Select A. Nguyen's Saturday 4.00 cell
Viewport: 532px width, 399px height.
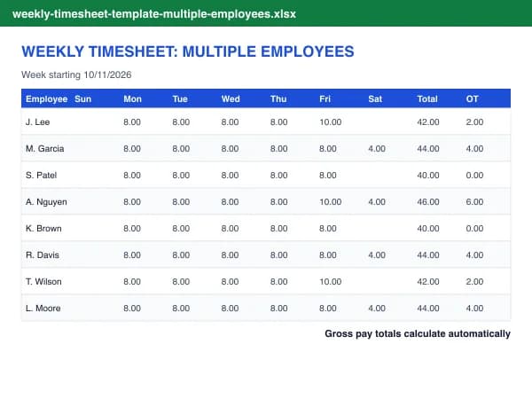pyautogui.click(x=377, y=202)
